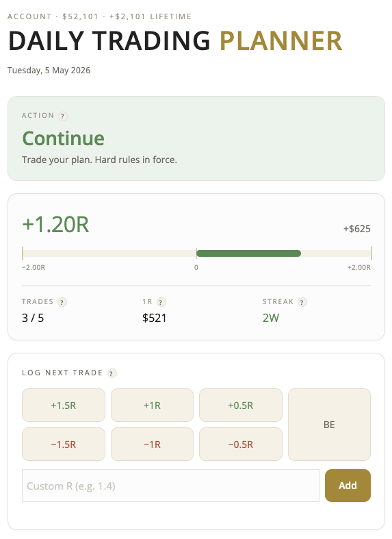This screenshot has height=539, width=392.
Task: Record a −1R loss
Action: (x=152, y=444)
